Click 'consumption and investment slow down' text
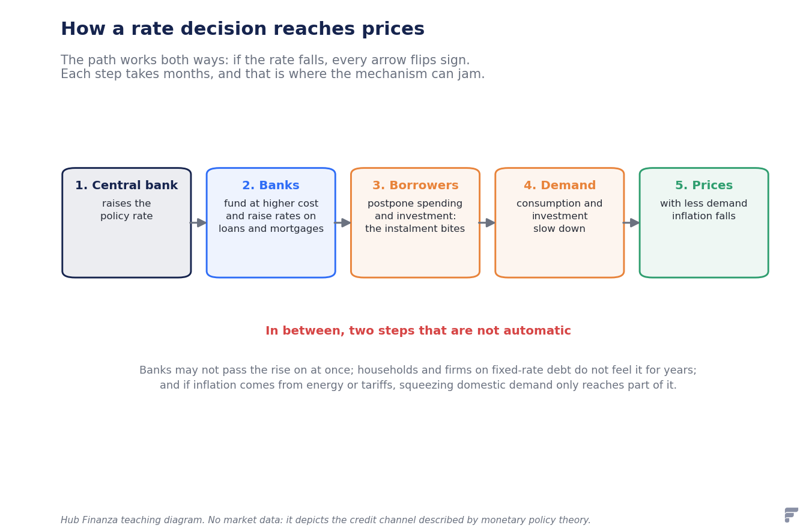This screenshot has height=531, width=812. point(560,216)
